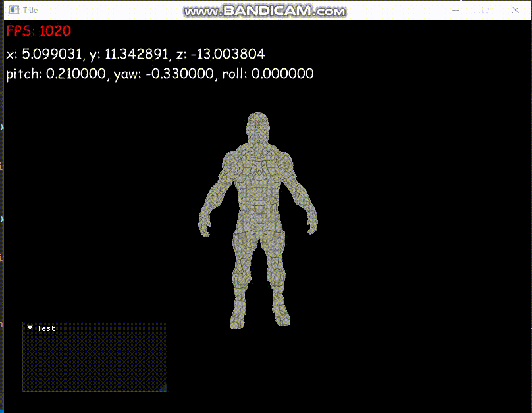Maximize the Title window

(x=485, y=10)
